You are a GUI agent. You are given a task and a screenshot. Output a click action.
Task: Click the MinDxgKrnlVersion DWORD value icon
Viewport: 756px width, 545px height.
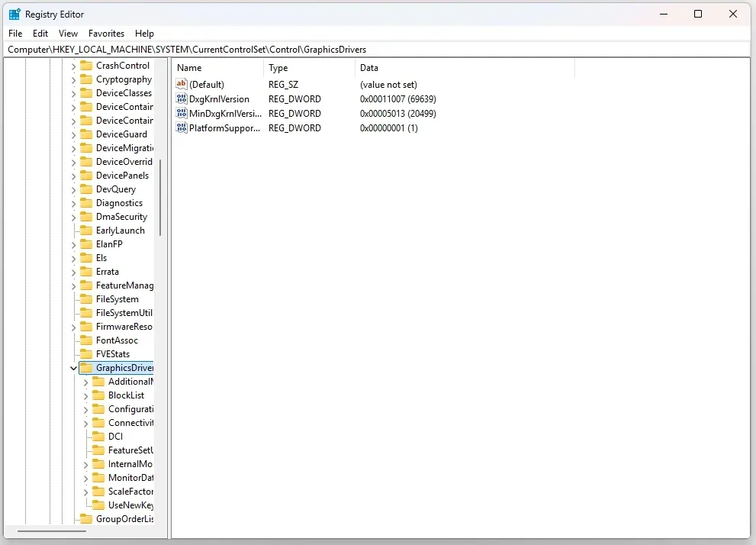(182, 113)
